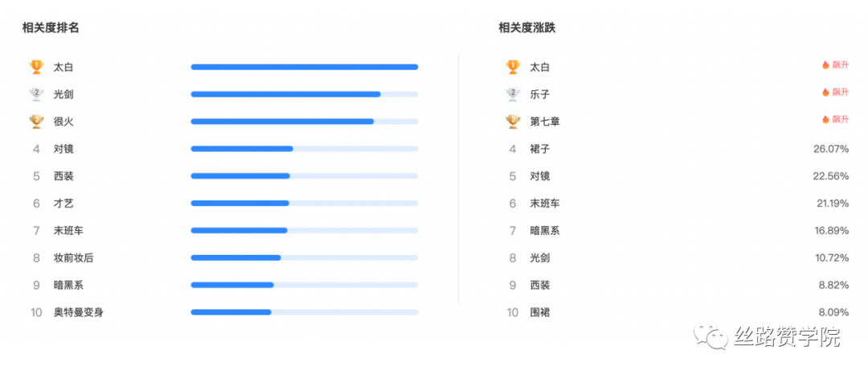Click silver rank-2 trophy beside 光剑

pyautogui.click(x=36, y=94)
